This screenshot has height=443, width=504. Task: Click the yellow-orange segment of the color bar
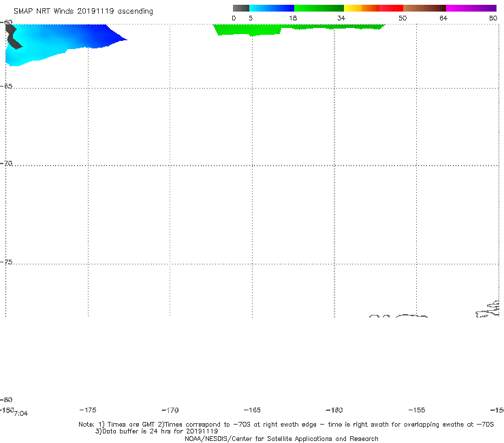(x=362, y=8)
